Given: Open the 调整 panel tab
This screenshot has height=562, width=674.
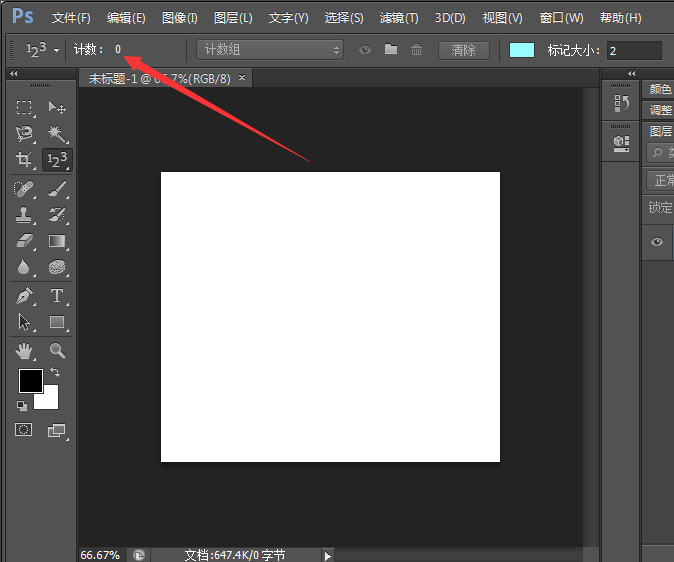Looking at the screenshot, I should tap(660, 110).
